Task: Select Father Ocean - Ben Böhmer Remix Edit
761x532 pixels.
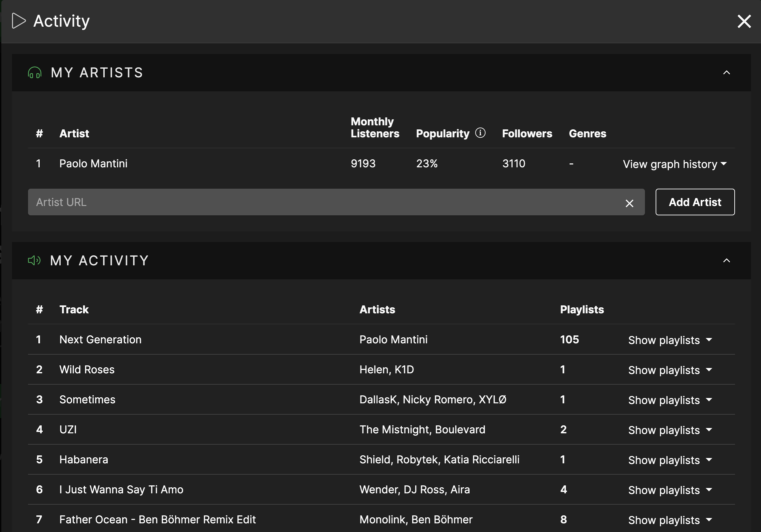Action: click(157, 520)
